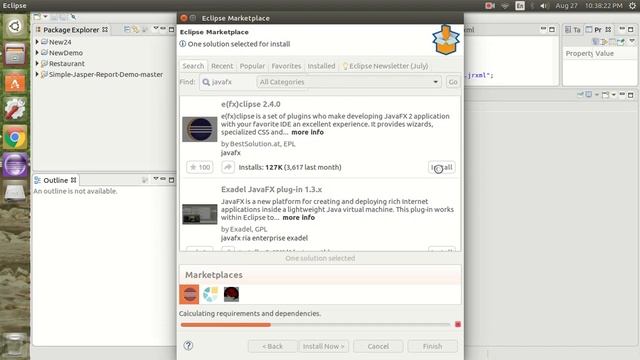640x360 pixels.
Task: Select the Outline view tab
Action: click(x=56, y=180)
